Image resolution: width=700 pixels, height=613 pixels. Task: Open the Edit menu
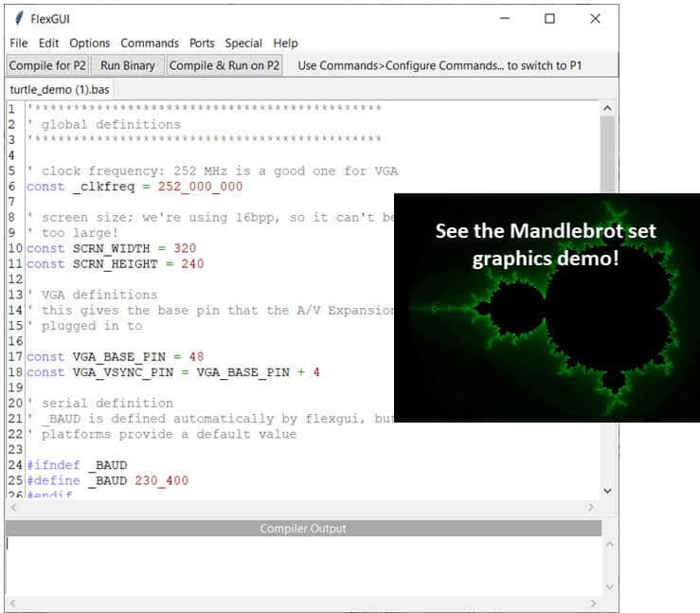(48, 43)
